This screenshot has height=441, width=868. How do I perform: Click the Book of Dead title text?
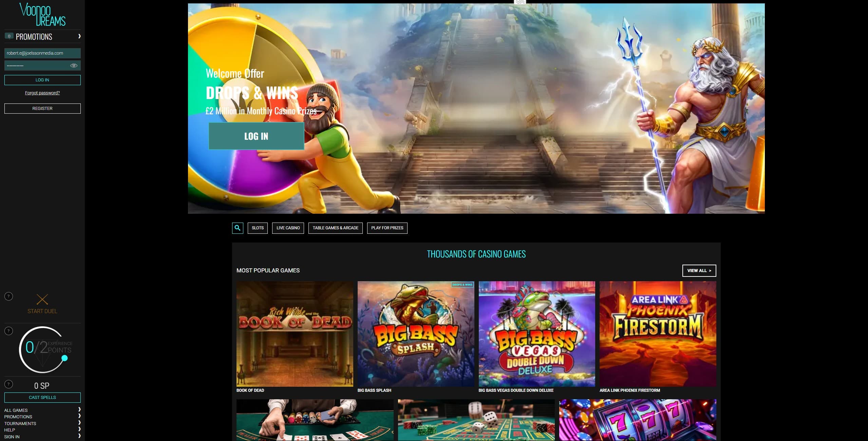250,390
